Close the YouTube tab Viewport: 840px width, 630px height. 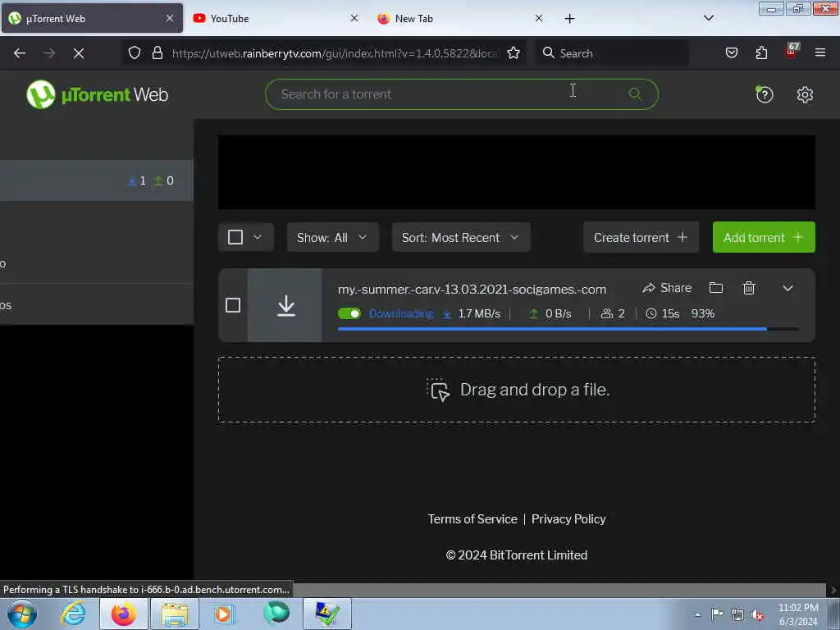coord(354,18)
